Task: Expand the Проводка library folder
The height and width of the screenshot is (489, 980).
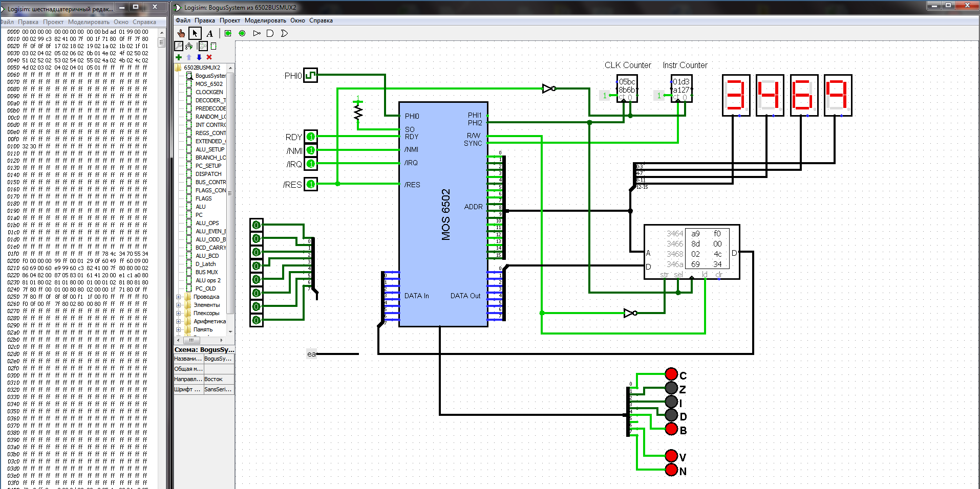Action: pos(179,297)
